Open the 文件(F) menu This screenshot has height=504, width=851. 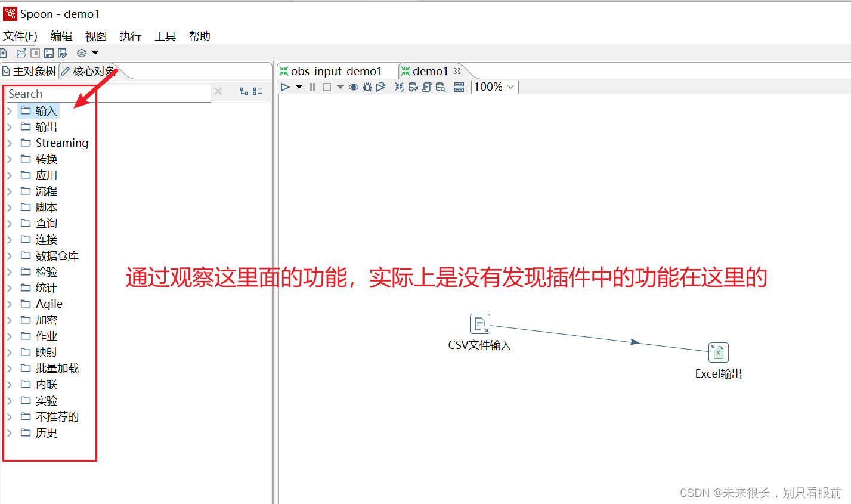point(20,36)
